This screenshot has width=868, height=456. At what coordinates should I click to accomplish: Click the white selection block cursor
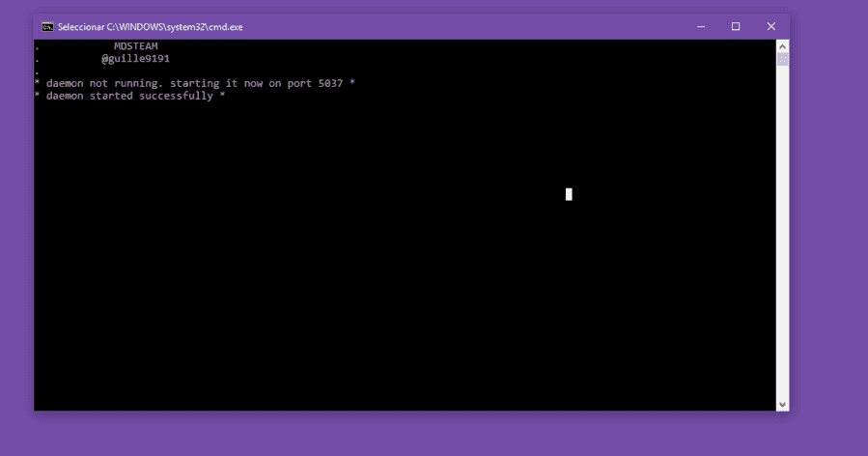569,194
